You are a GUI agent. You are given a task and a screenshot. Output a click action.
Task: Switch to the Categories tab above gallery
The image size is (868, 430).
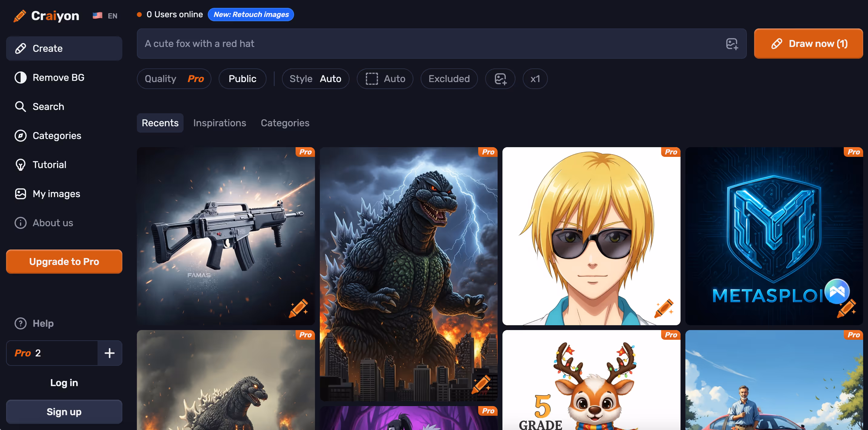(x=285, y=123)
